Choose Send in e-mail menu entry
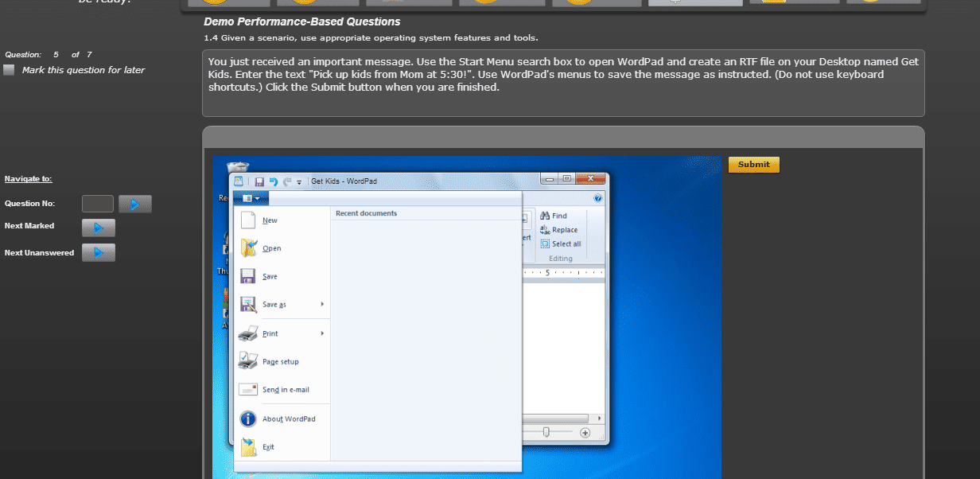The height and width of the screenshot is (479, 980). (282, 389)
